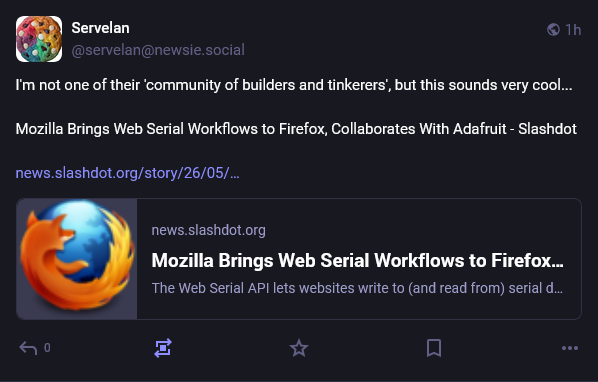
Task: Reply to Servelan's post using the arrow icon
Action: [28, 348]
